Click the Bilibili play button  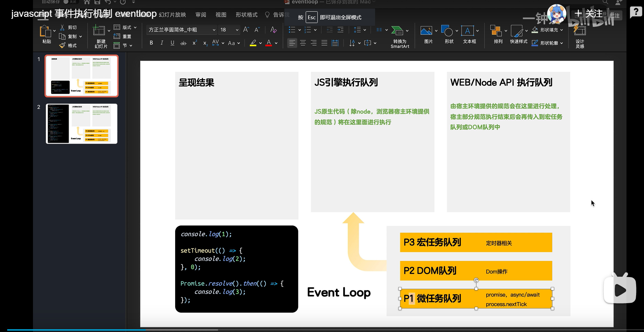pos(620,290)
